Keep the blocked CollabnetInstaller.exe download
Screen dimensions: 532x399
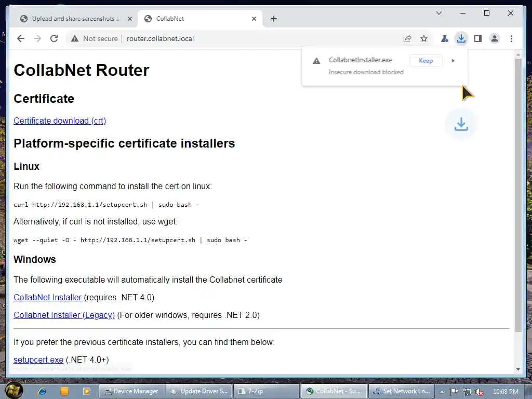click(426, 61)
